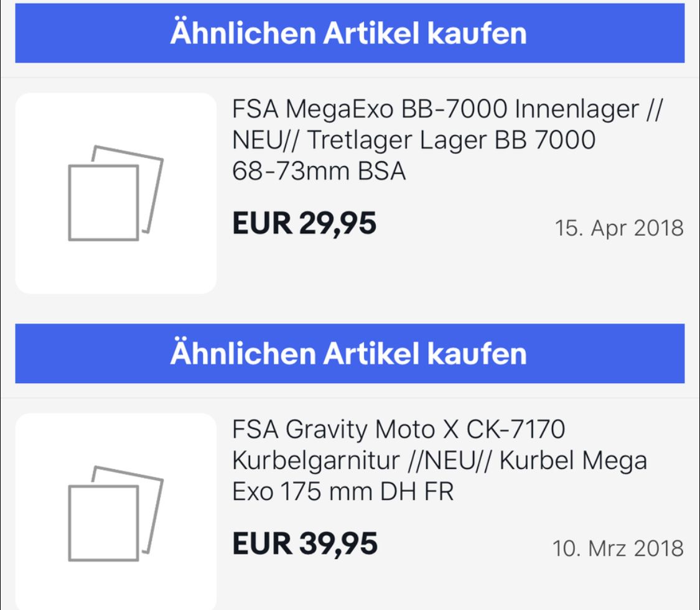Open the FSA Gravity Moto X CK-7170 title
Screen dimensions: 700x610
[398, 430]
